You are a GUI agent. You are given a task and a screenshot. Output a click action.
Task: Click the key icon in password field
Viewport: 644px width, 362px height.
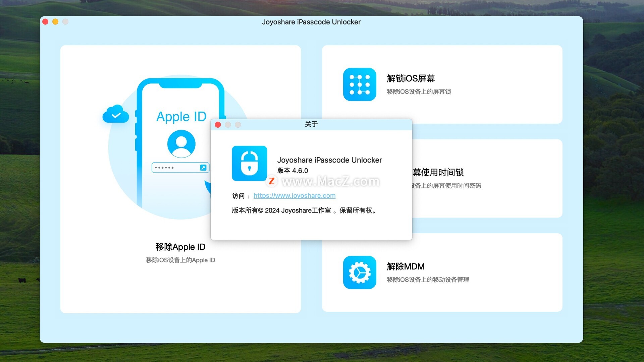pyautogui.click(x=203, y=168)
